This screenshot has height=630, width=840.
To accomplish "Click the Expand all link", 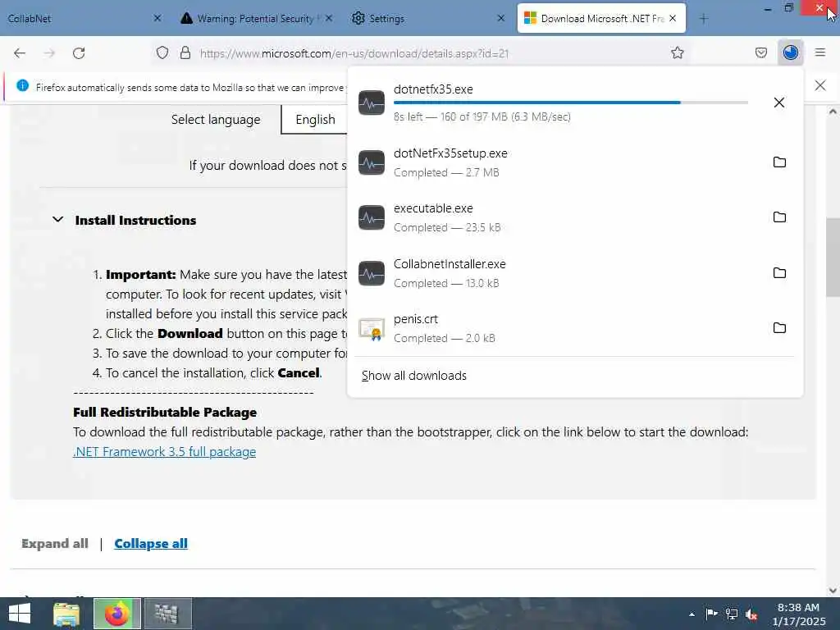I will [55, 543].
